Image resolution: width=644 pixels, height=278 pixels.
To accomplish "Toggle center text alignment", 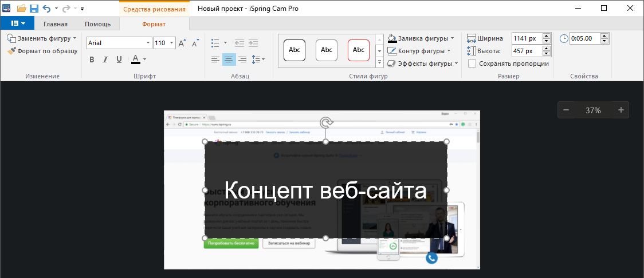I will (229, 59).
